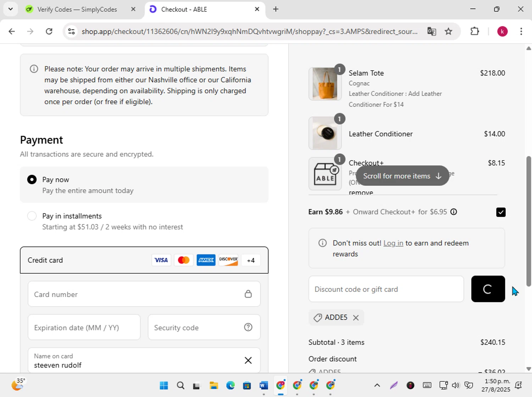This screenshot has width=532, height=397.
Task: Close the Verify Codes tab
Action: [133, 9]
